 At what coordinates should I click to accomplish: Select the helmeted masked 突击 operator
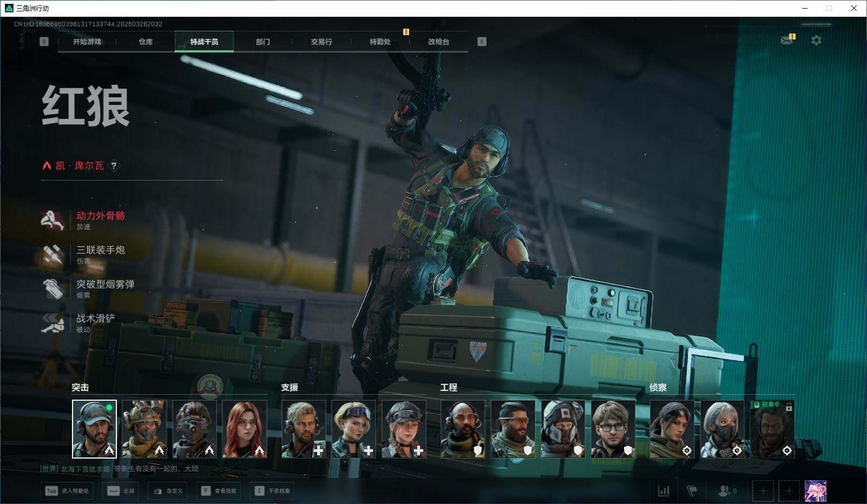tap(144, 429)
